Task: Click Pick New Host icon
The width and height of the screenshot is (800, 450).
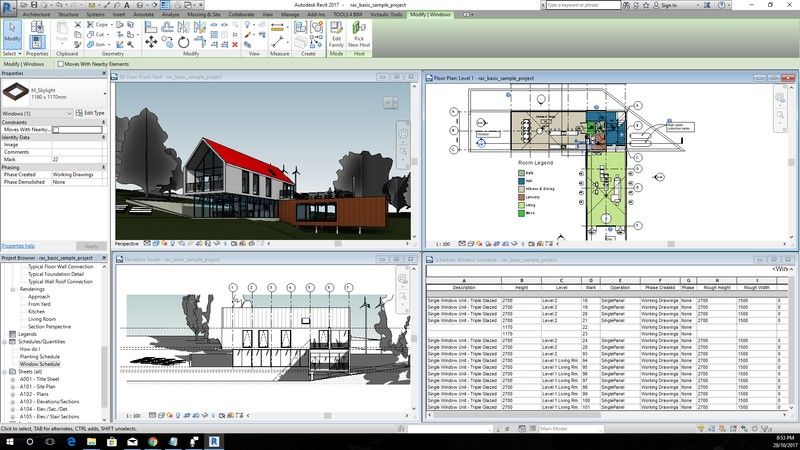Action: (359, 34)
